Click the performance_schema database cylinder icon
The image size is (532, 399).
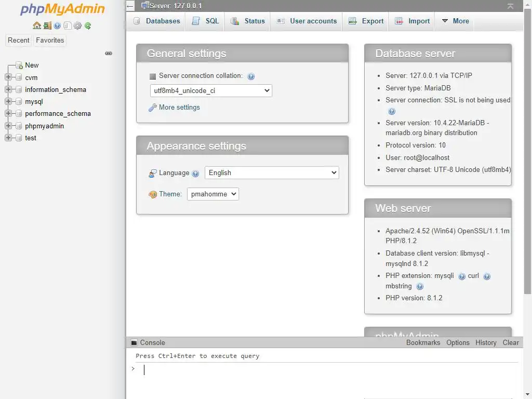19,114
